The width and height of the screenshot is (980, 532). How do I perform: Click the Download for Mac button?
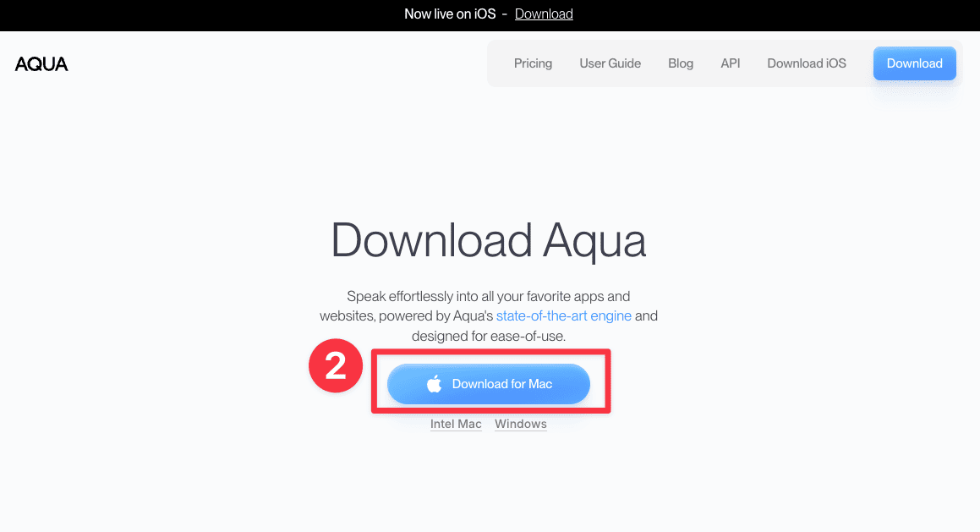[x=489, y=384]
